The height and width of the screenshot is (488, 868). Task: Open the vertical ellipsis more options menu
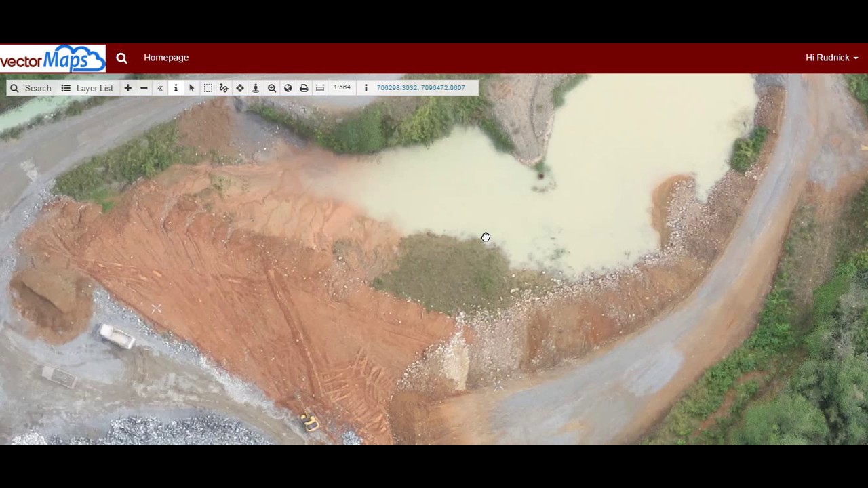pyautogui.click(x=366, y=88)
